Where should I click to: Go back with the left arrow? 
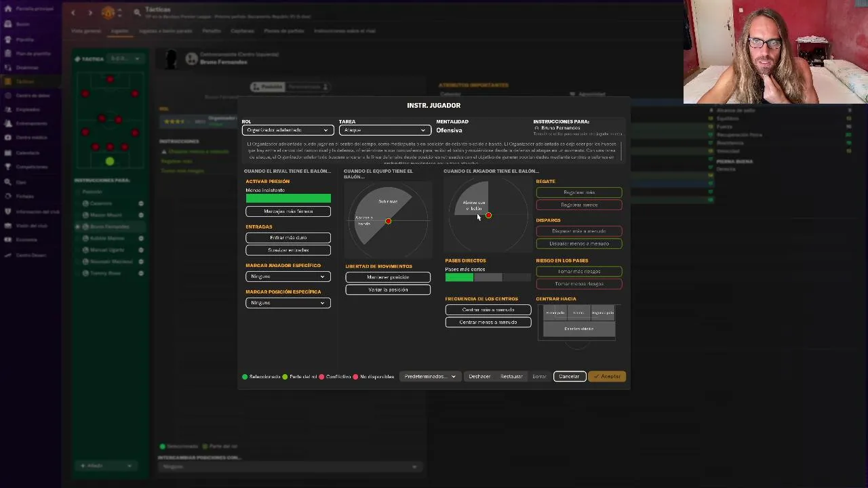click(73, 13)
